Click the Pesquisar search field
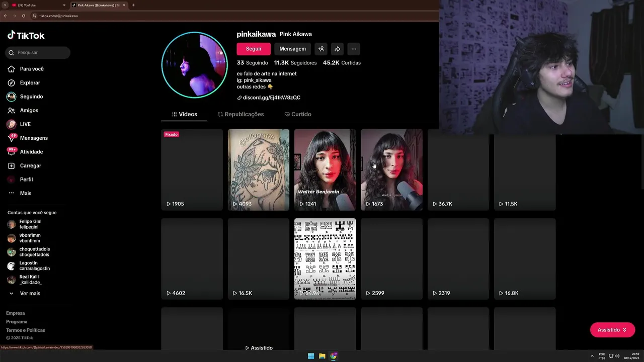The image size is (644, 362). point(38,52)
